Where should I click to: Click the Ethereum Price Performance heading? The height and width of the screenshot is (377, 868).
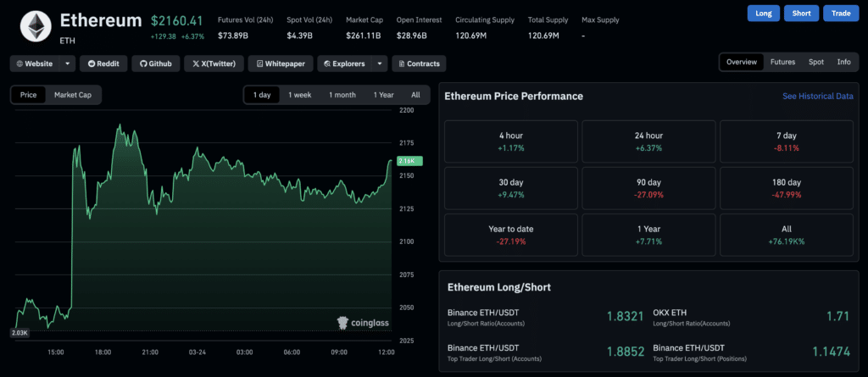pyautogui.click(x=514, y=97)
